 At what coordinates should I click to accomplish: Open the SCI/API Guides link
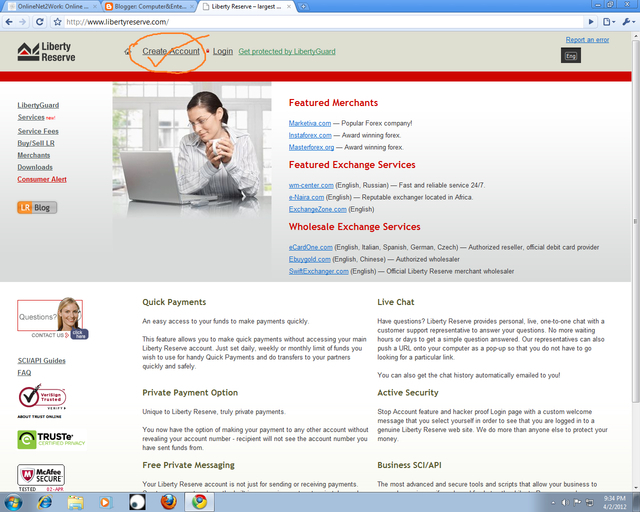coord(41,361)
